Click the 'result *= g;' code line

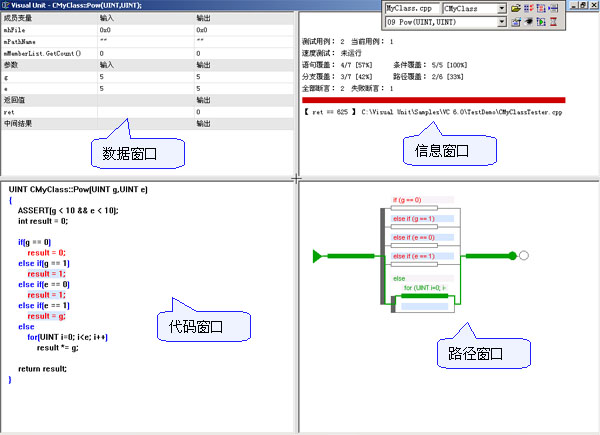[x=58, y=348]
